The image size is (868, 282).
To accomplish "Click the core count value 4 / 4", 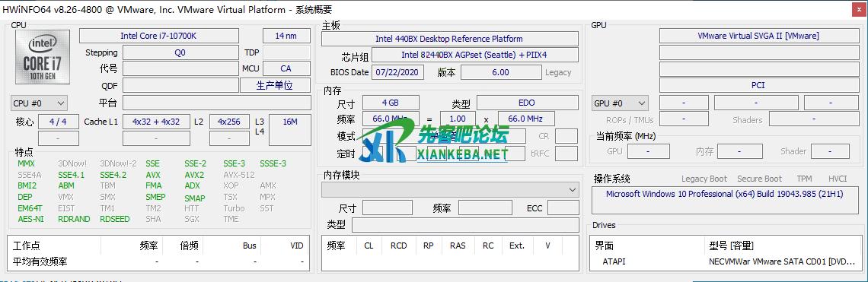I will point(58,122).
